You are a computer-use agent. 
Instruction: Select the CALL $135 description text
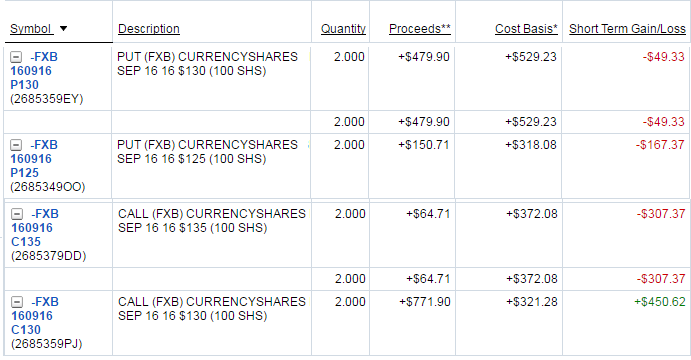tap(212, 221)
